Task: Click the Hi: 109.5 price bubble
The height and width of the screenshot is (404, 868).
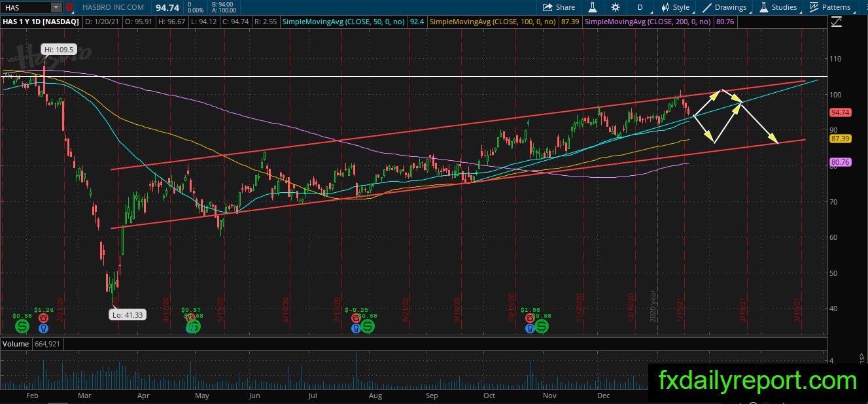Action: tap(58, 49)
